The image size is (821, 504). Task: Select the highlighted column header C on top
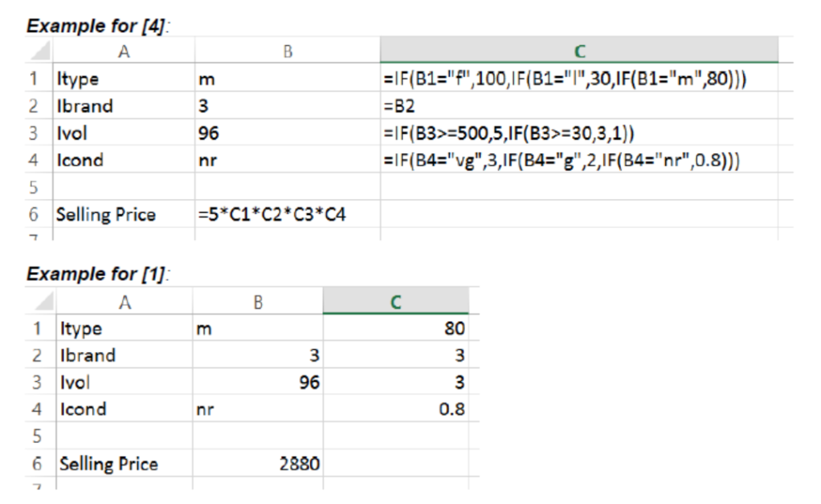coord(578,50)
